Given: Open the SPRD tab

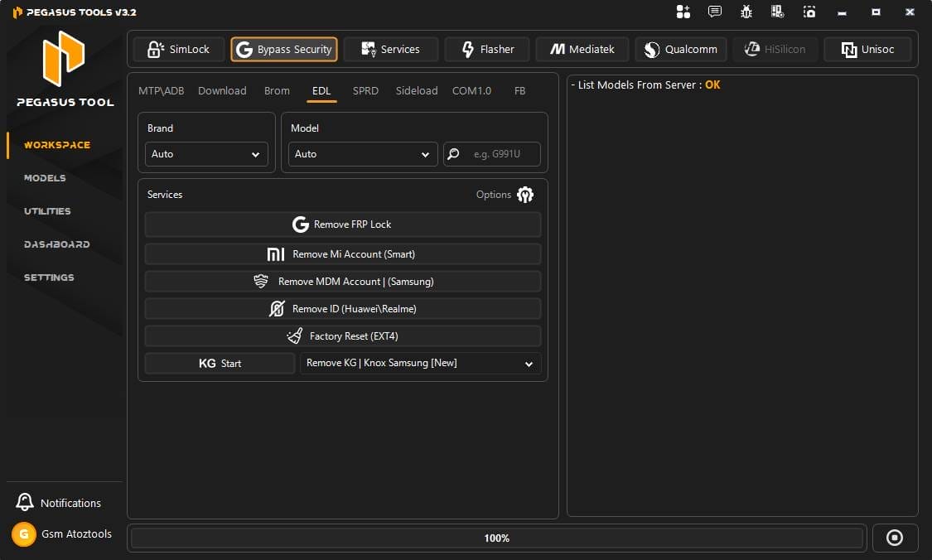Looking at the screenshot, I should 365,91.
